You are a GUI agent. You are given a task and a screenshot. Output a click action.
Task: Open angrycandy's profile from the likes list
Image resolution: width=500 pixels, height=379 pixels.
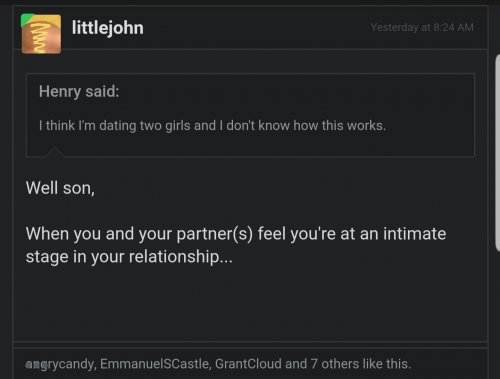[x=61, y=364]
